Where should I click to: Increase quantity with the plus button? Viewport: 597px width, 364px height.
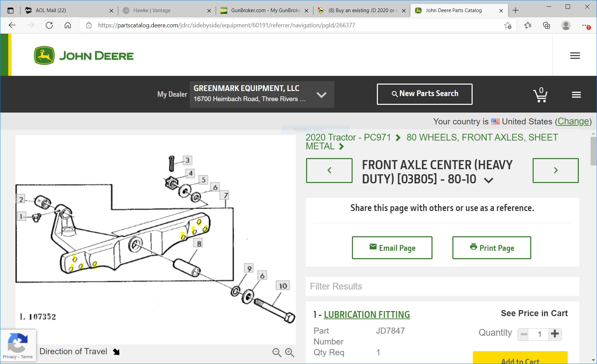coord(555,334)
